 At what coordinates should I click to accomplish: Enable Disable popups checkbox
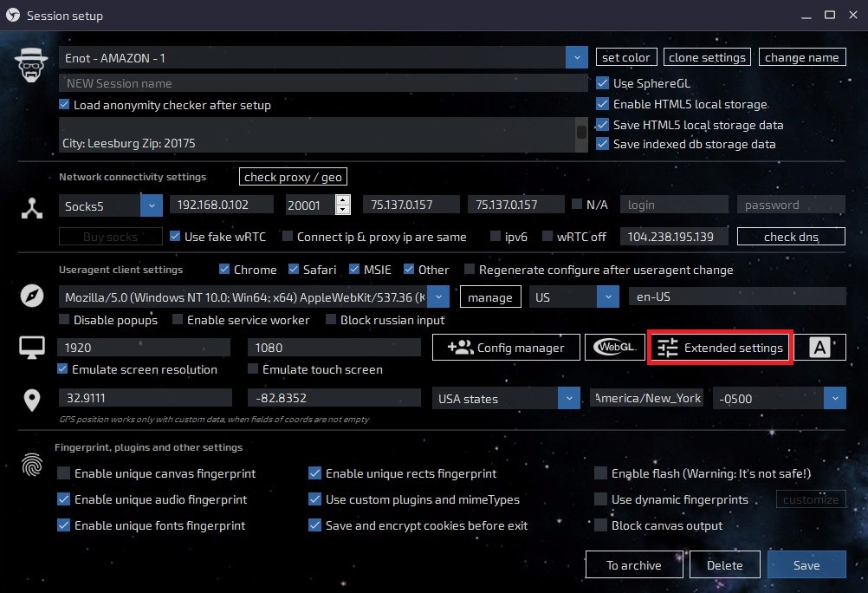point(64,319)
